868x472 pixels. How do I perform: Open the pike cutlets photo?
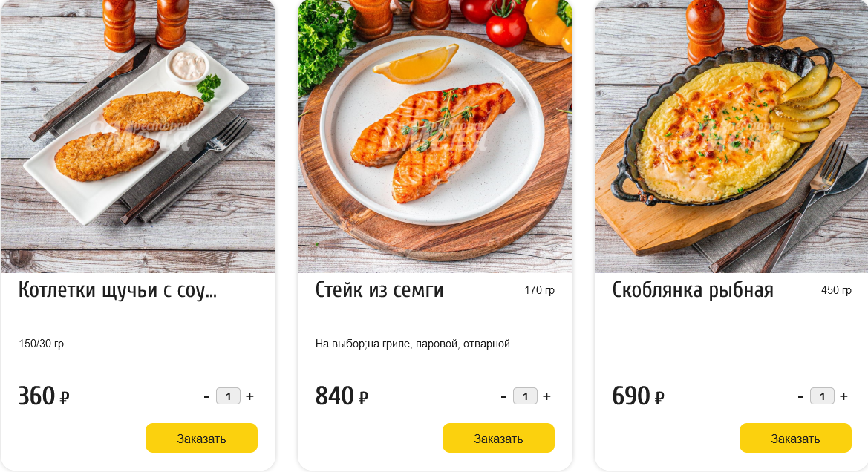[x=138, y=136]
